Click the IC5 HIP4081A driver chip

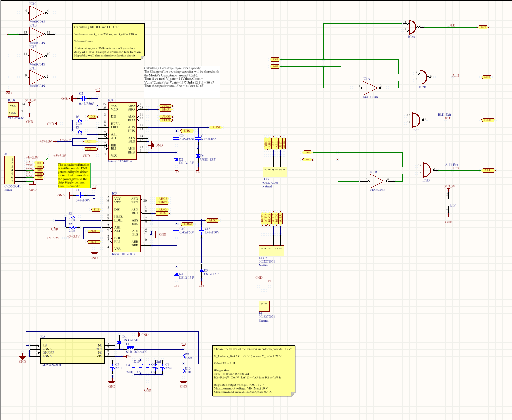pos(125,224)
